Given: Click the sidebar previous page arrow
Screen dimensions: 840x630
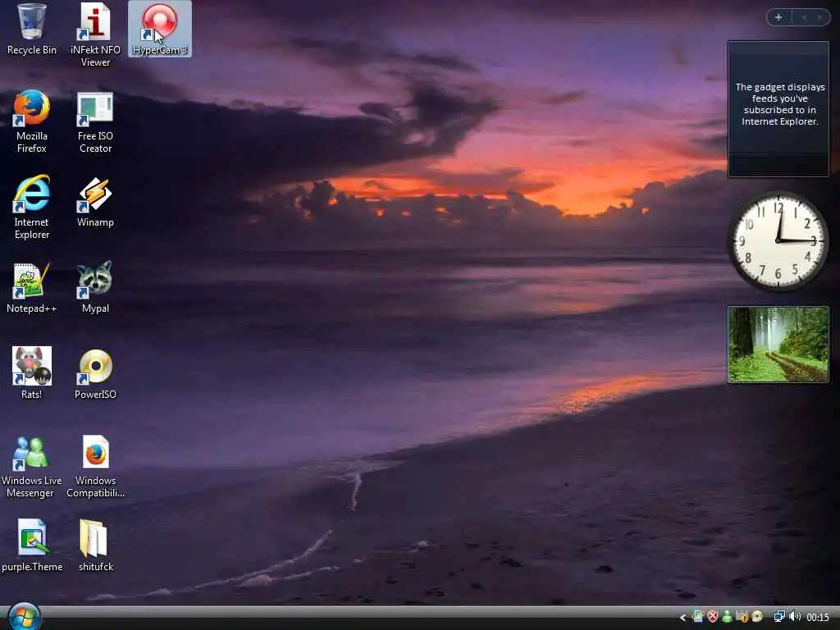Looking at the screenshot, I should click(804, 17).
